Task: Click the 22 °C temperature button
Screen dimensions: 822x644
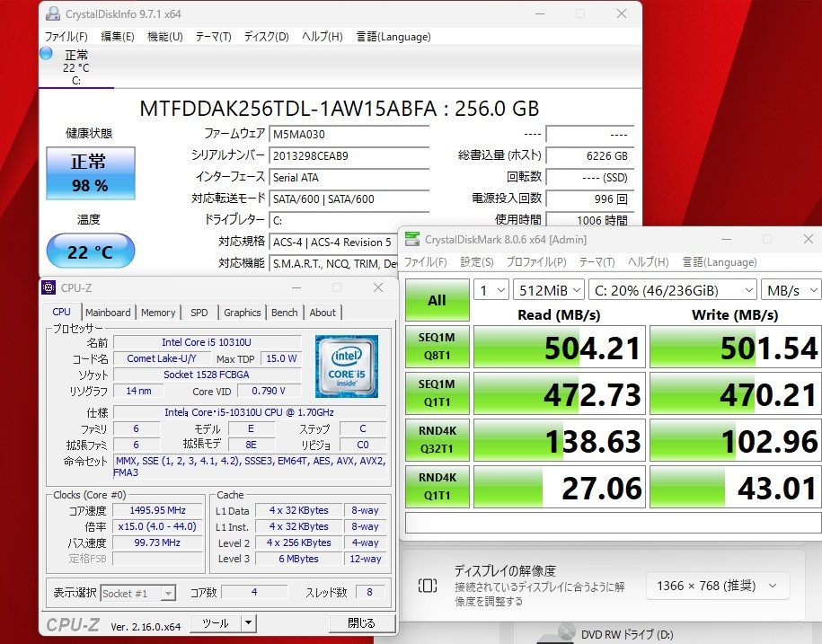Action: coord(91,251)
